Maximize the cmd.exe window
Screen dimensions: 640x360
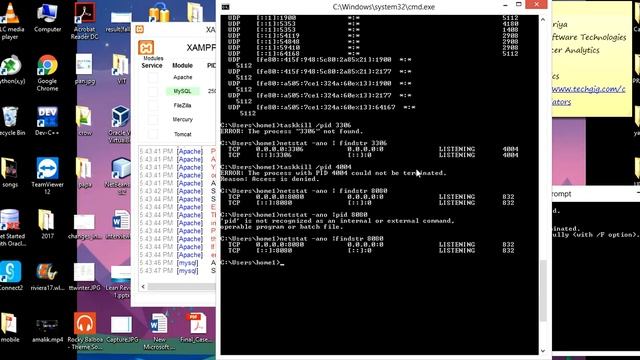click(x=519, y=4)
